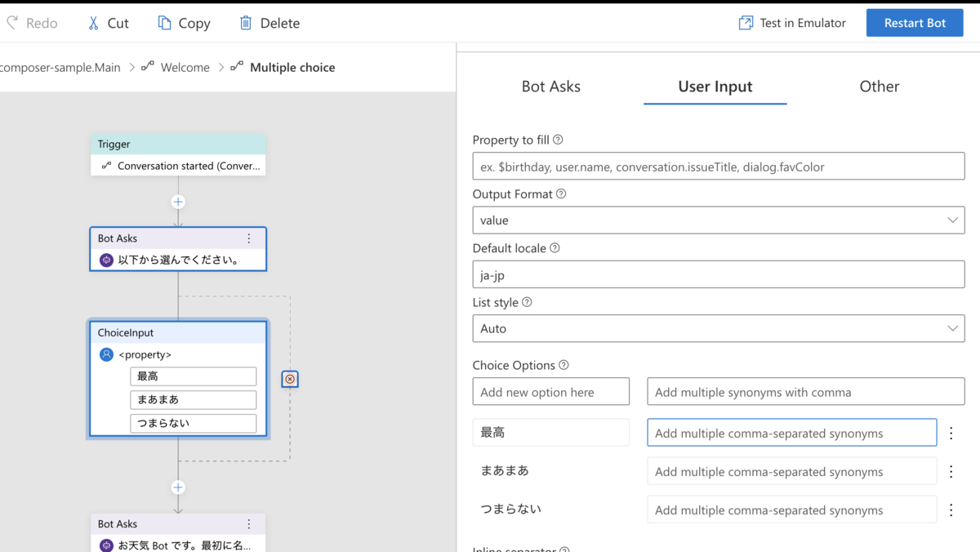Switch to the Bot Asks tab
Screen dimensions: 980x552
(x=551, y=87)
